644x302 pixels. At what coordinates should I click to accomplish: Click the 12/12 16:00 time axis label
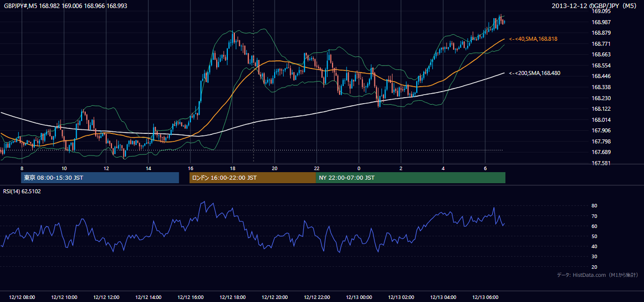coord(190,297)
